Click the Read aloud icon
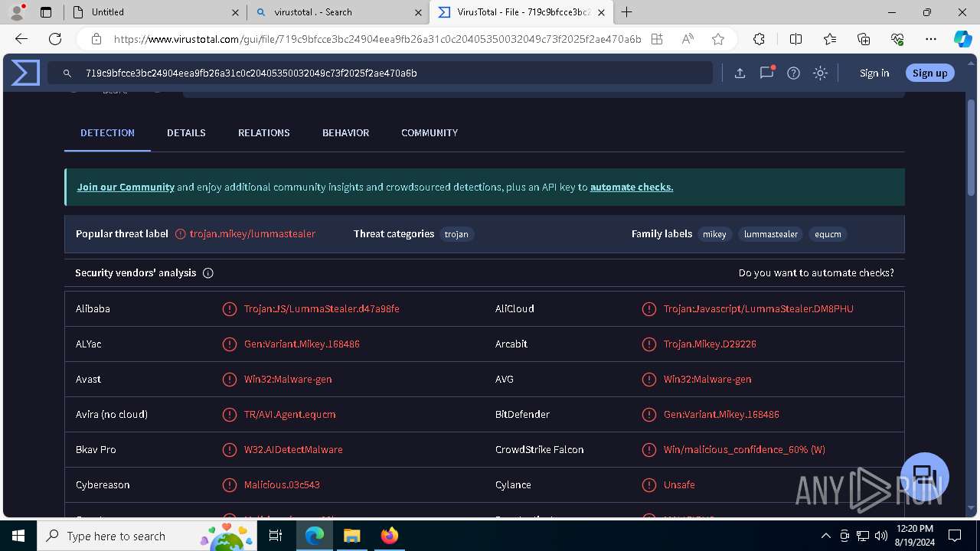980x551 pixels. point(688,39)
